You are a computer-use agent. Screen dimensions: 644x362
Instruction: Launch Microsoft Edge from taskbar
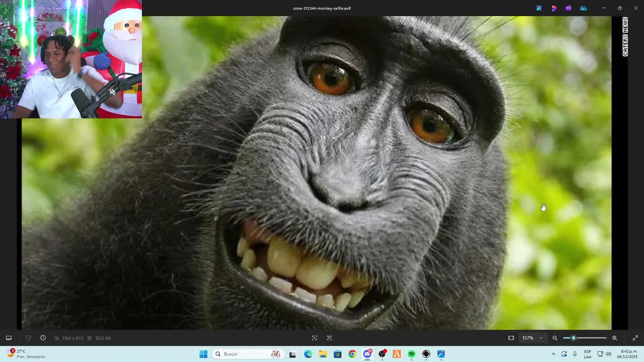[x=308, y=354]
